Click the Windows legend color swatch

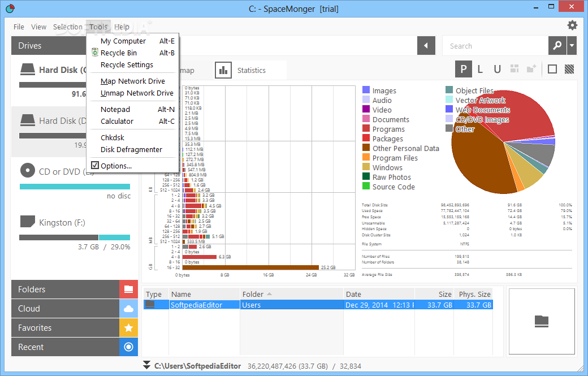(x=366, y=167)
